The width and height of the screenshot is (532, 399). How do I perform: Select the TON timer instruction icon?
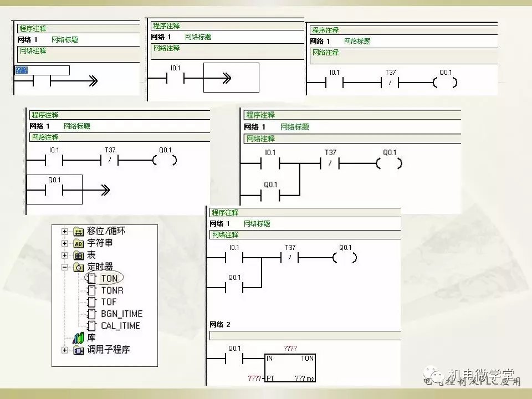pos(92,278)
